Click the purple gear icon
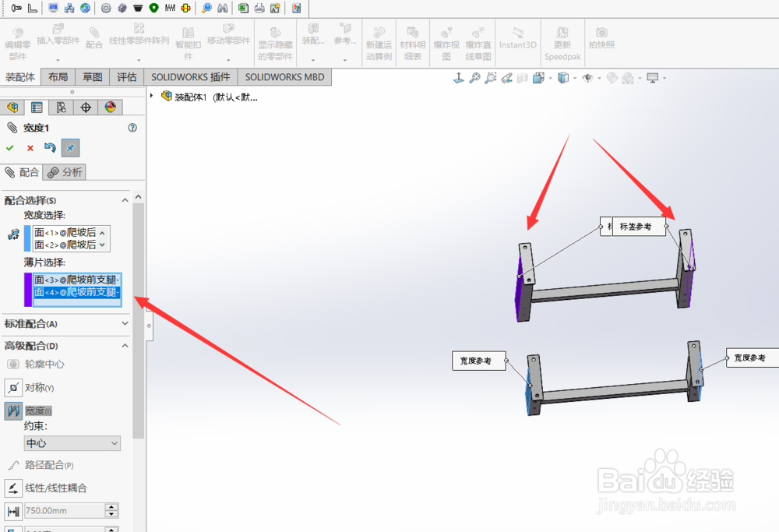This screenshot has height=532, width=779. [122, 8]
